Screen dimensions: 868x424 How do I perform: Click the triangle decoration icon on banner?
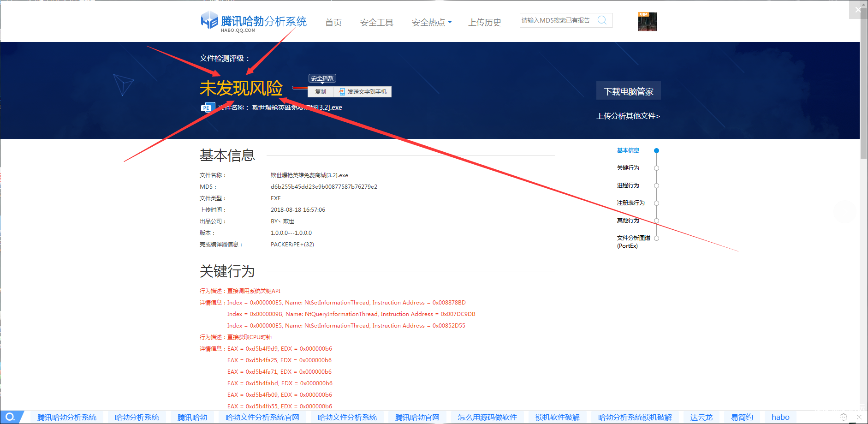click(123, 84)
